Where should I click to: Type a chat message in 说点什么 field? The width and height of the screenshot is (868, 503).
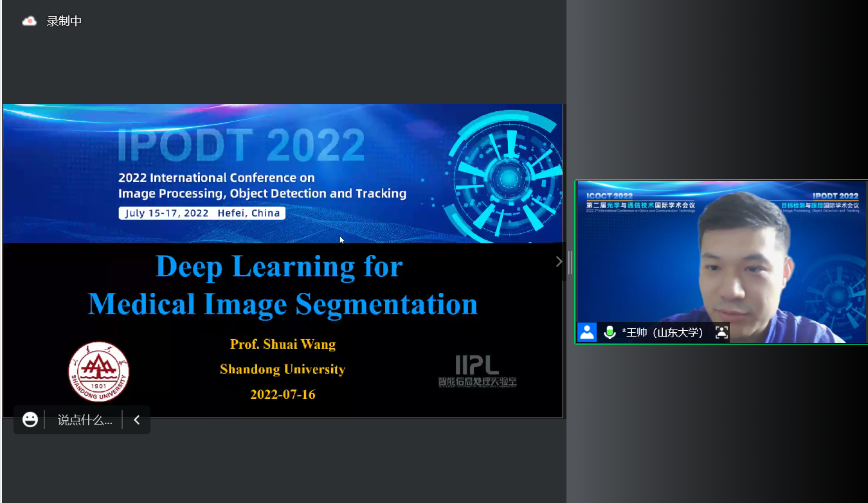click(85, 420)
